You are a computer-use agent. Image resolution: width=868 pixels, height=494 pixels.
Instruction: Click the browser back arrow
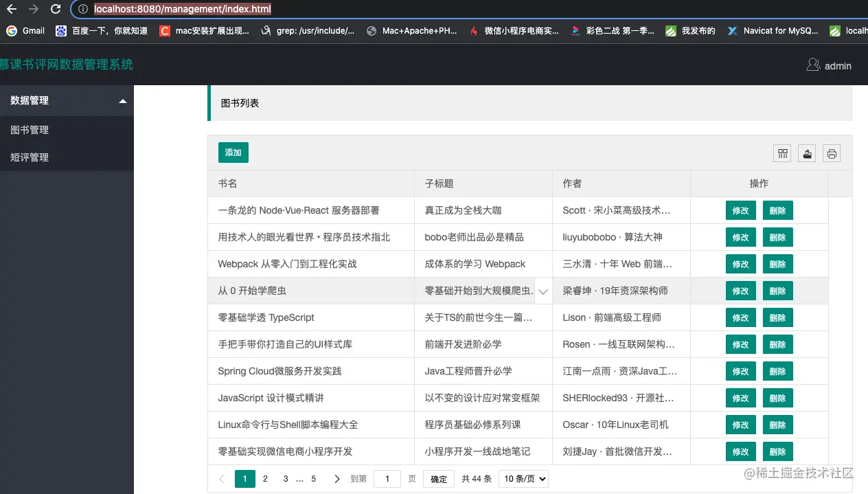coord(12,9)
